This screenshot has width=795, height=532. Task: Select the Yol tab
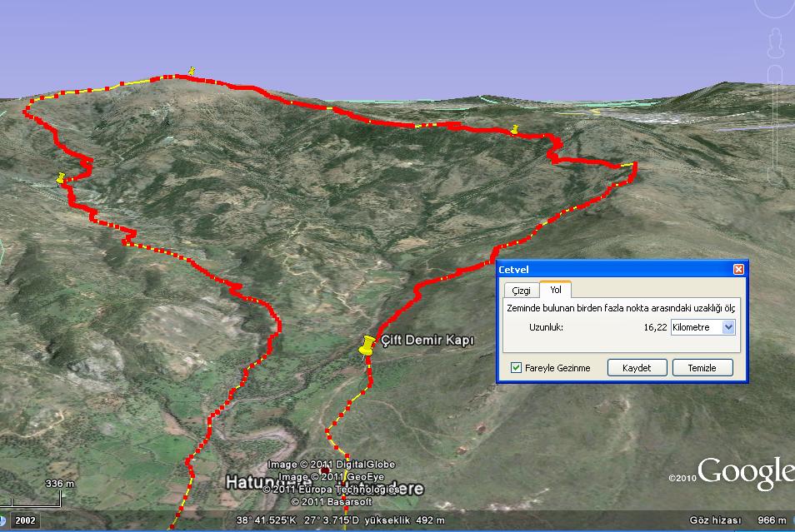pos(555,290)
